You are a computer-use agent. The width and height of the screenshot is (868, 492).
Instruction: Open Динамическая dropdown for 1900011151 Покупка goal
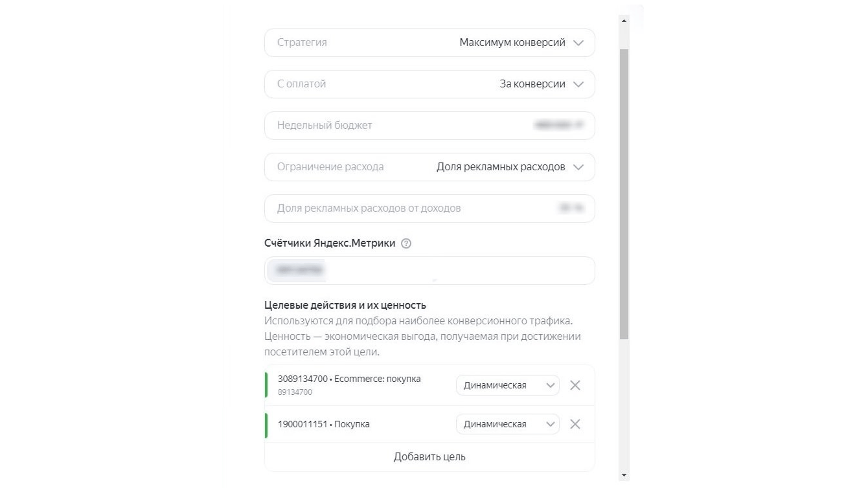pos(507,424)
